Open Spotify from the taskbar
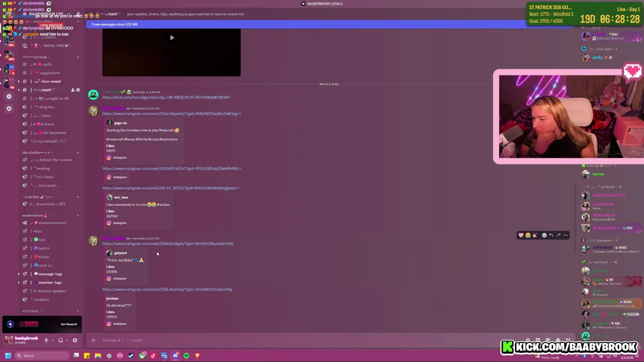This screenshot has width=644, height=362. [x=186, y=356]
